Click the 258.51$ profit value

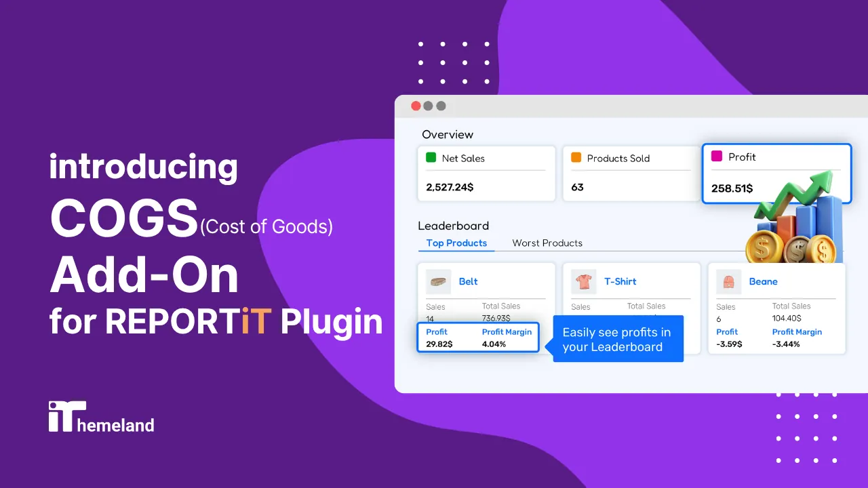click(732, 188)
